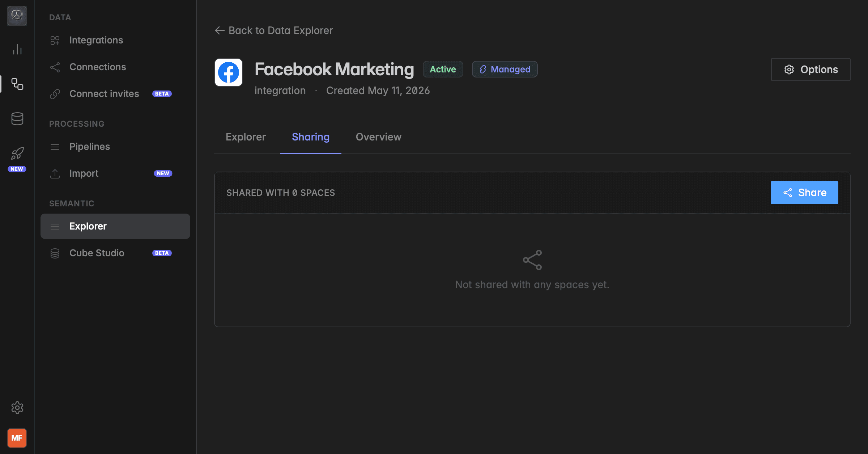Open the bar chart analytics icon
Screen dimensions: 868x454
click(17, 50)
